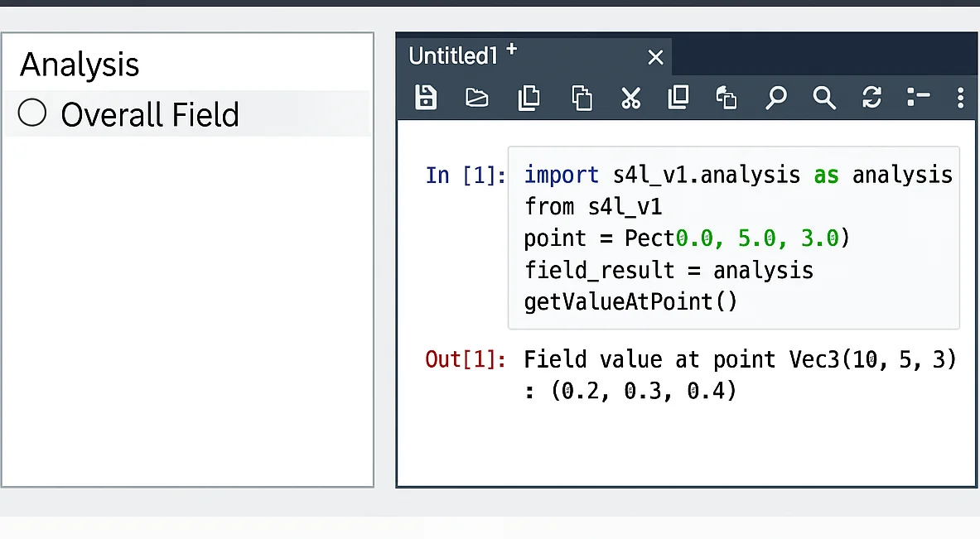Viewport: 980px width, 539px height.
Task: Open the cell outline list menu
Action: point(919,98)
